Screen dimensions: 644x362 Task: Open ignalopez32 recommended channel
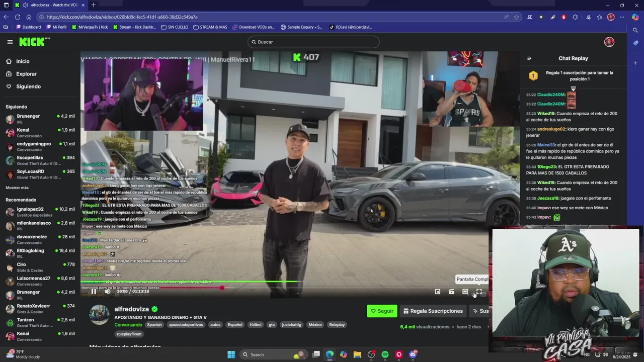[40, 212]
